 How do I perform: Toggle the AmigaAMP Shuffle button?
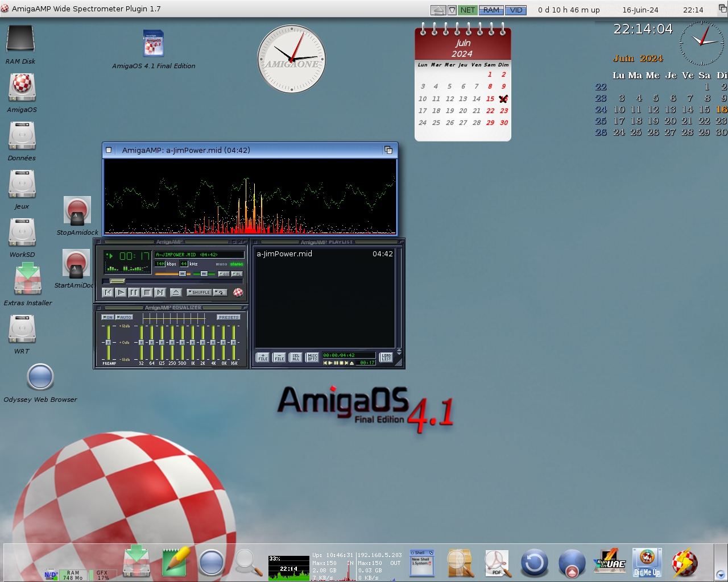pyautogui.click(x=199, y=292)
